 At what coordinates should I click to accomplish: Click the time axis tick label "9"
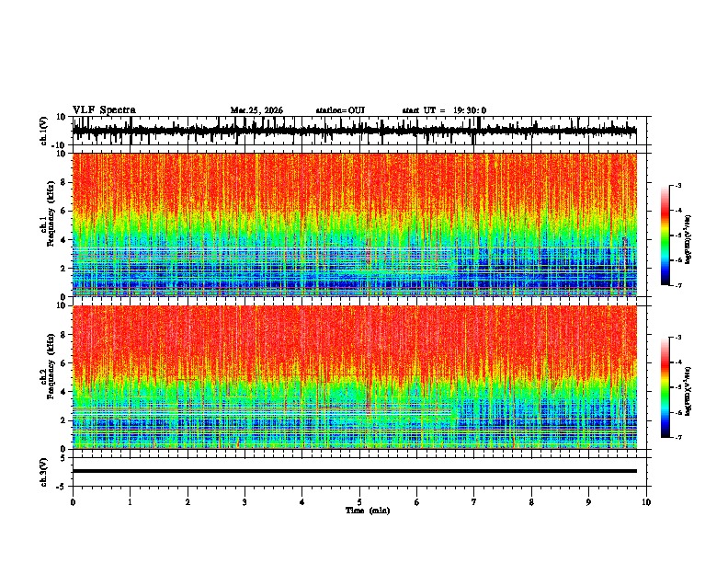click(588, 502)
